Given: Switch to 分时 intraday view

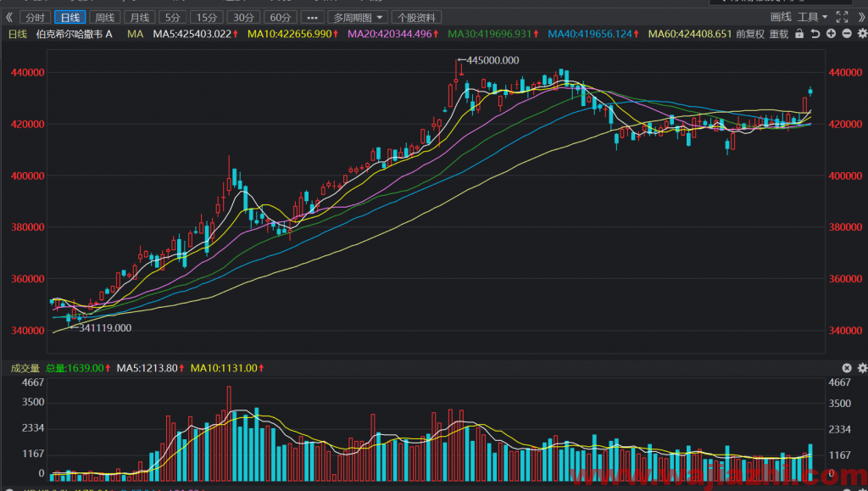Looking at the screenshot, I should click(36, 18).
